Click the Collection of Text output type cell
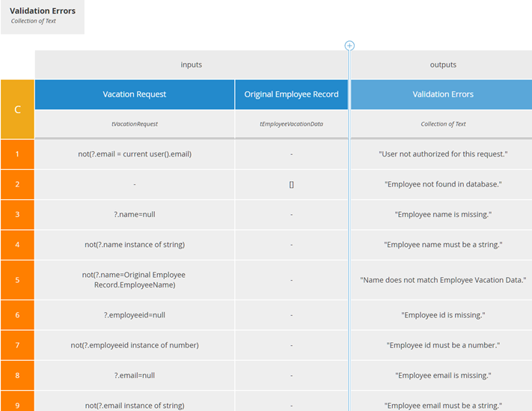This screenshot has height=411, width=532. point(442,124)
